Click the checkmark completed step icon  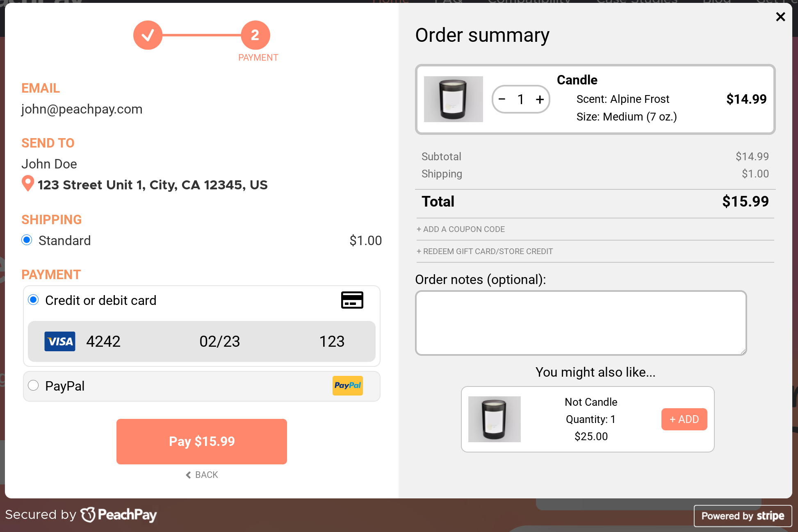(148, 34)
